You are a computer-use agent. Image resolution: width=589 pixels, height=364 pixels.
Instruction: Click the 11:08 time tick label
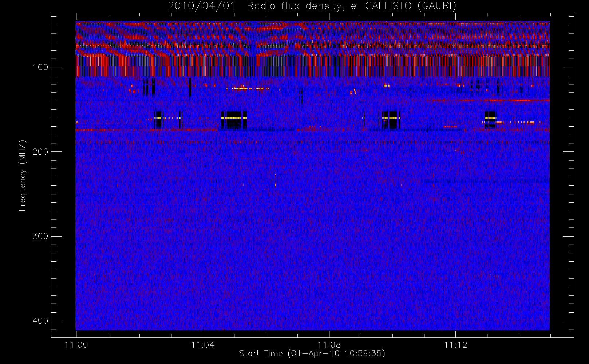click(329, 345)
